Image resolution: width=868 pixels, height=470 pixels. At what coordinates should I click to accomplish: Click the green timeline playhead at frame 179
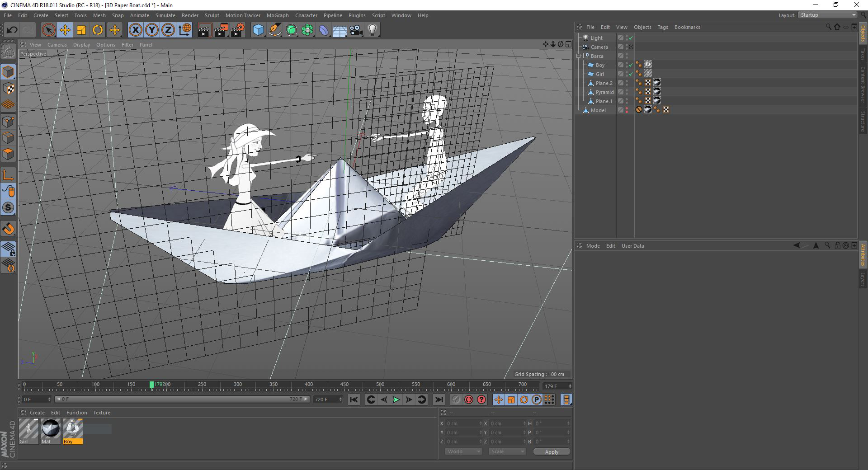pyautogui.click(x=151, y=385)
